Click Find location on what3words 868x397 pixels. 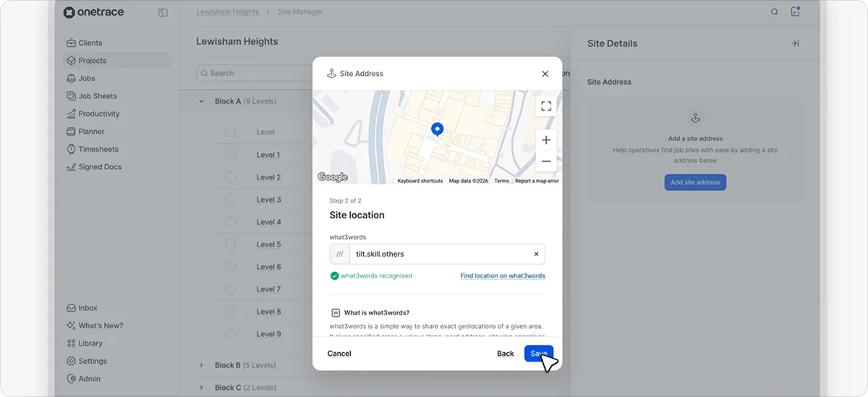503,276
